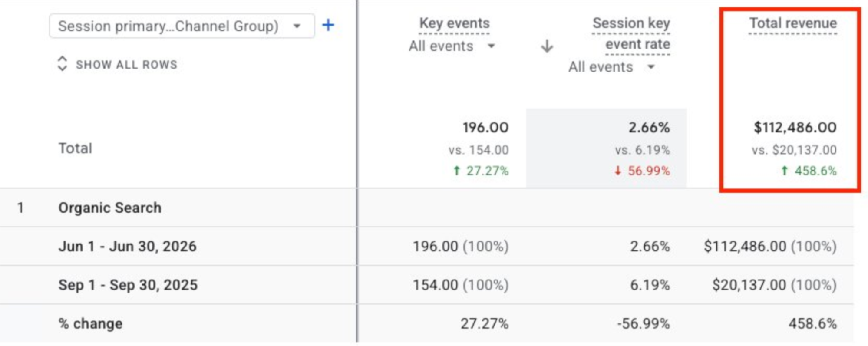Image resolution: width=868 pixels, height=346 pixels.
Task: Click the sort descending arrow icon
Action: [x=547, y=46]
